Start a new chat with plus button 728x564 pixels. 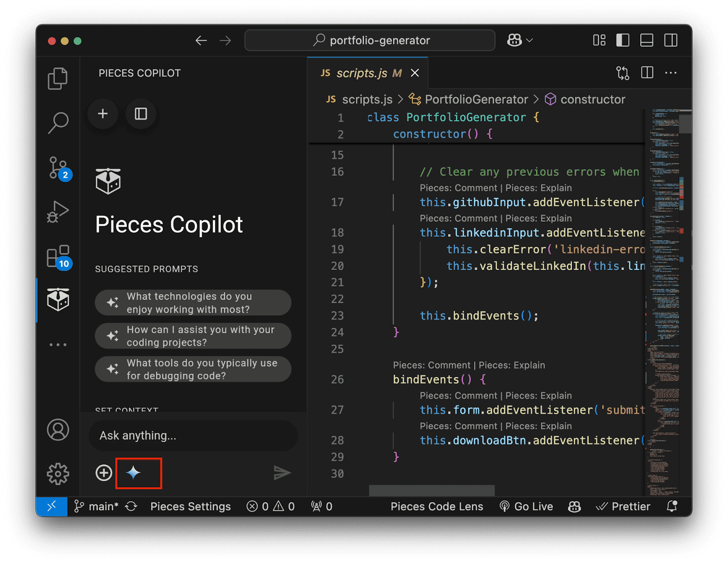(x=102, y=114)
